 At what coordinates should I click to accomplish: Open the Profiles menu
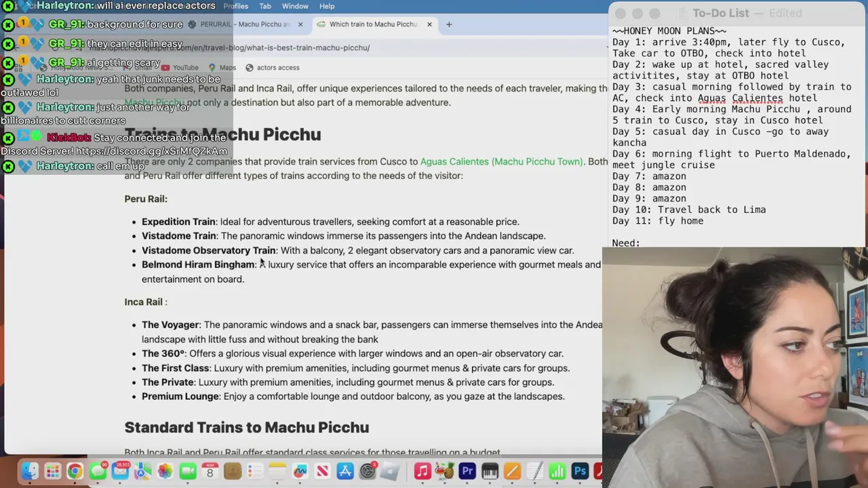point(236,6)
